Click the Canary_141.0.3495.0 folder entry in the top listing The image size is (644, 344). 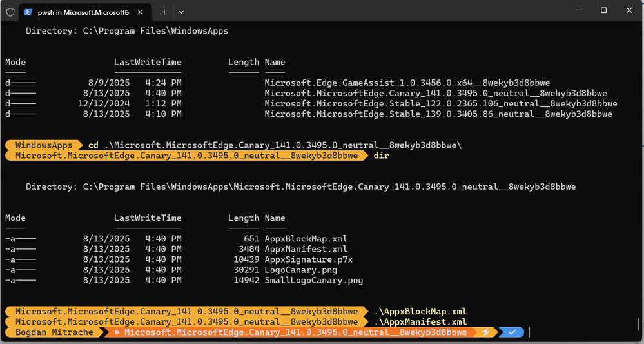436,94
